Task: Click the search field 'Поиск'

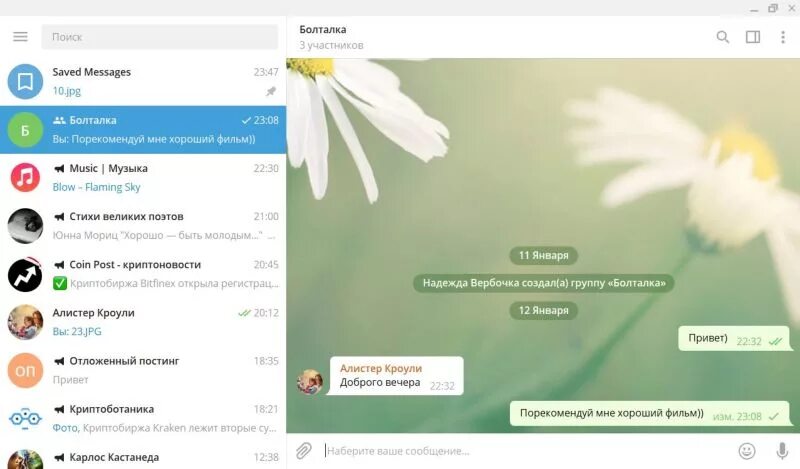Action: [x=160, y=37]
